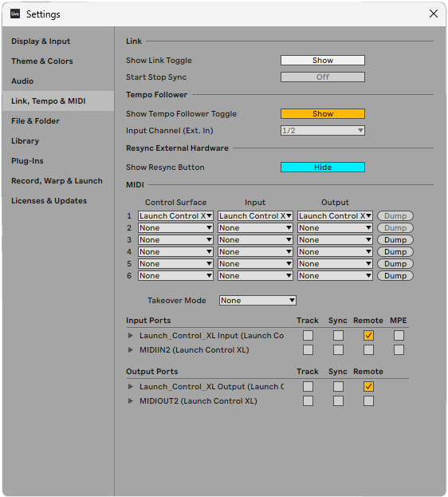
Task: Toggle the Show Tempo Follower Toggle button
Action: coord(323,114)
